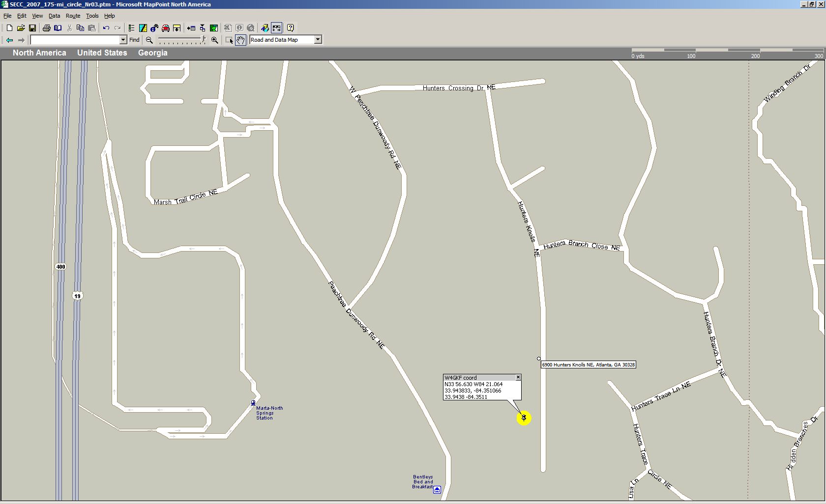Expand the Find box dropdown arrow

(x=123, y=40)
